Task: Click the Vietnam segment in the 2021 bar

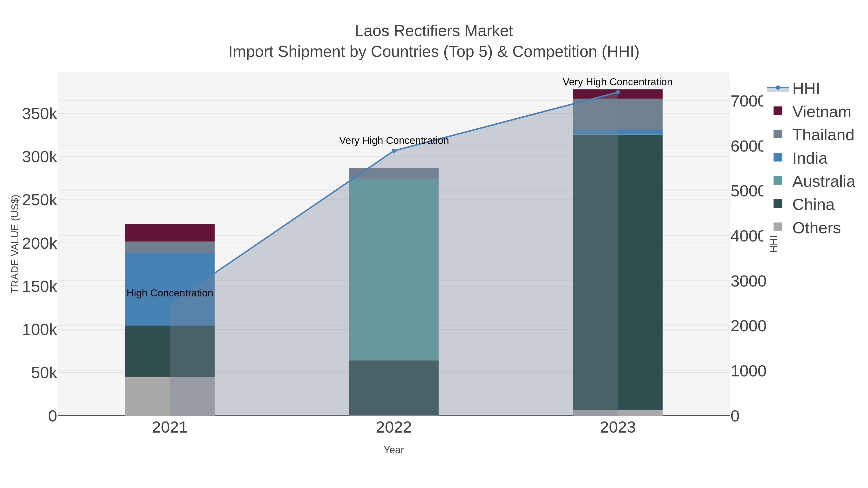Action: tap(170, 233)
